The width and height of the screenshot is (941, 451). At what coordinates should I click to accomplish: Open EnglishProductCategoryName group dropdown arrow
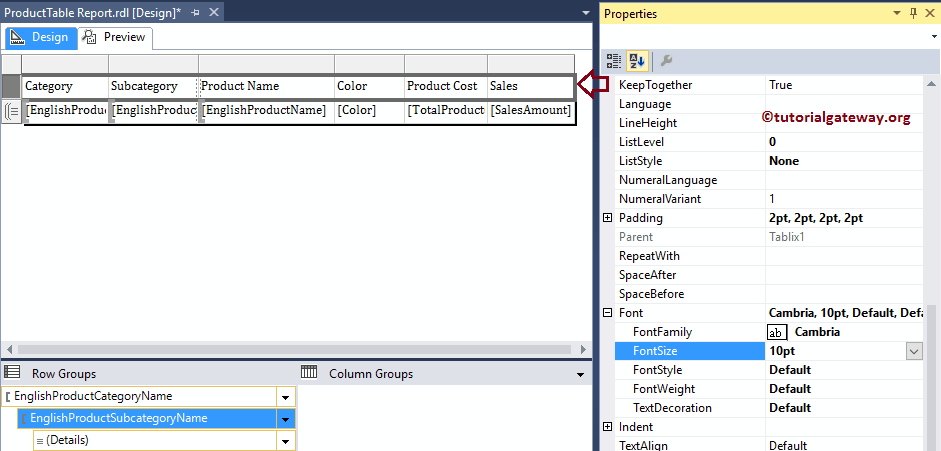click(286, 397)
